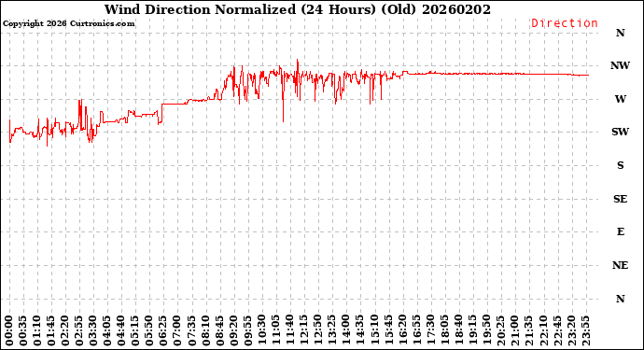
Task: Click the '22:45' time axis label
Action: [557, 331]
